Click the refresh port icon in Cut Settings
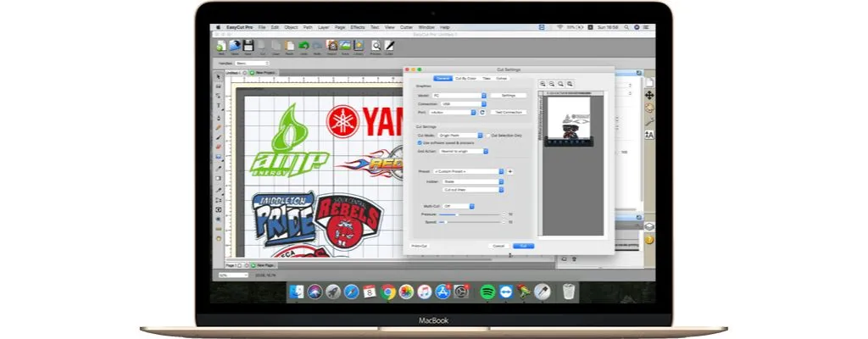 481,113
